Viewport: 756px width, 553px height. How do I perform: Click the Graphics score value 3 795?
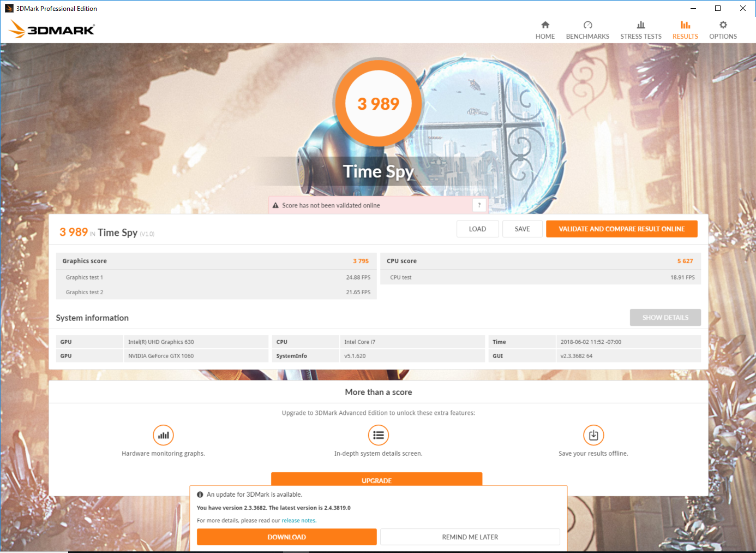361,261
